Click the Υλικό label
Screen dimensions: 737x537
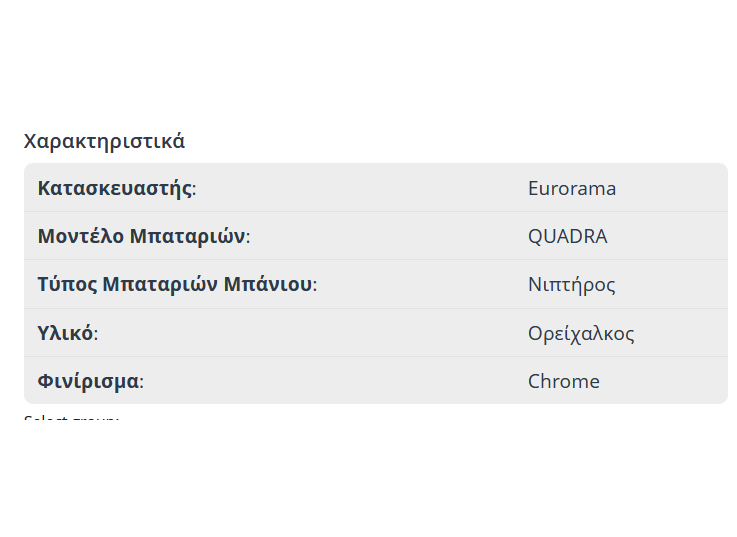(x=66, y=333)
